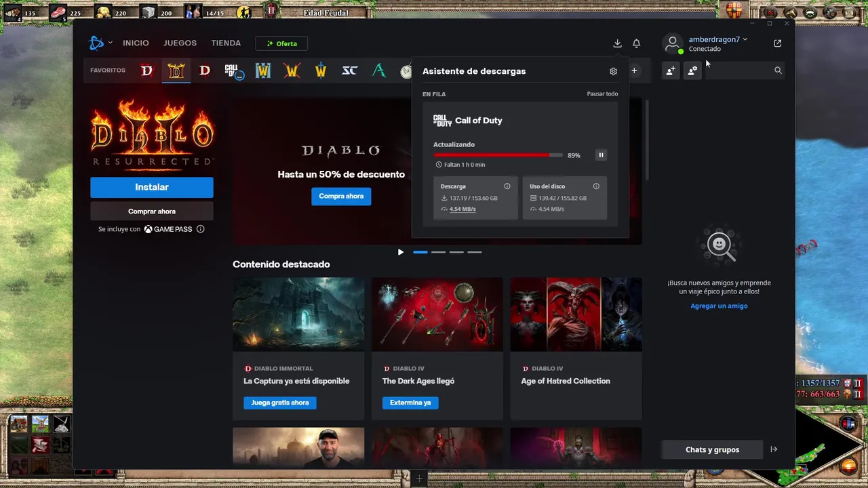Click the Juega gratis ahora button
The width and height of the screenshot is (868, 488).
point(280,403)
